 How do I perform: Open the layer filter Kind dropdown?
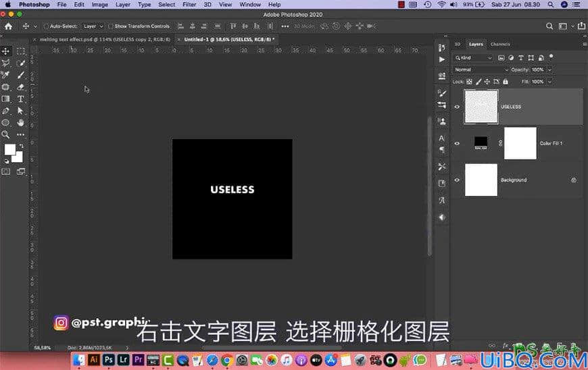pos(473,57)
